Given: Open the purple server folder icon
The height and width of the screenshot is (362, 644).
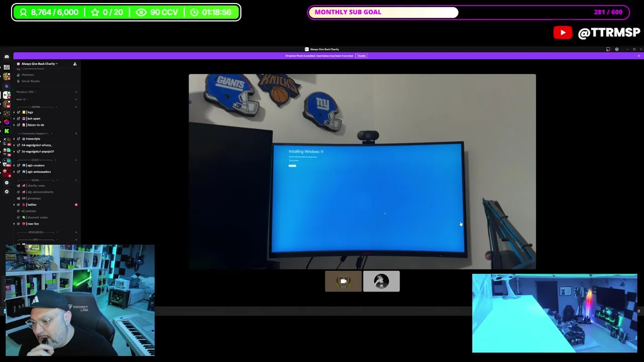Looking at the screenshot, I should 7,86.
